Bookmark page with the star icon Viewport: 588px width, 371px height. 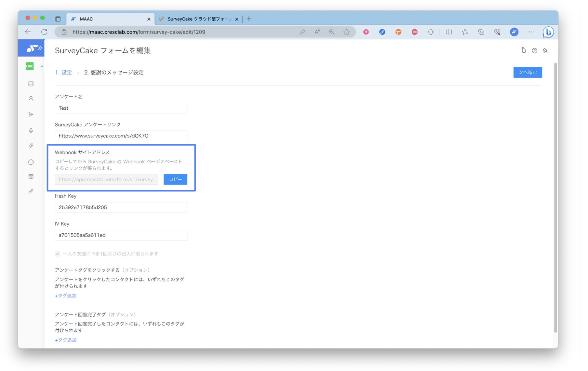tap(347, 32)
